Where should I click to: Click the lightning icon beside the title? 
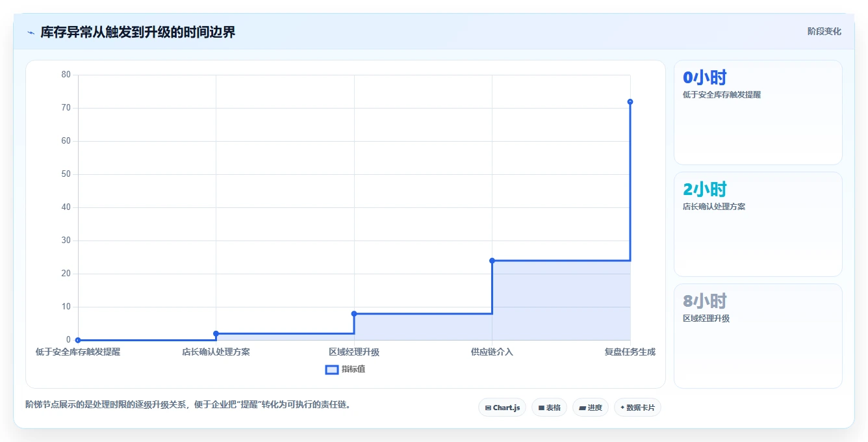[x=31, y=32]
